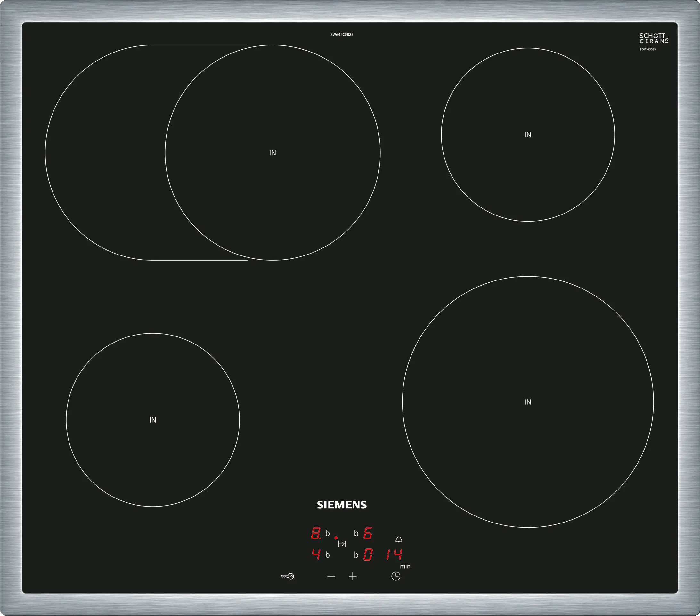
Task: Tap the red indicator dot
Action: click(336, 538)
